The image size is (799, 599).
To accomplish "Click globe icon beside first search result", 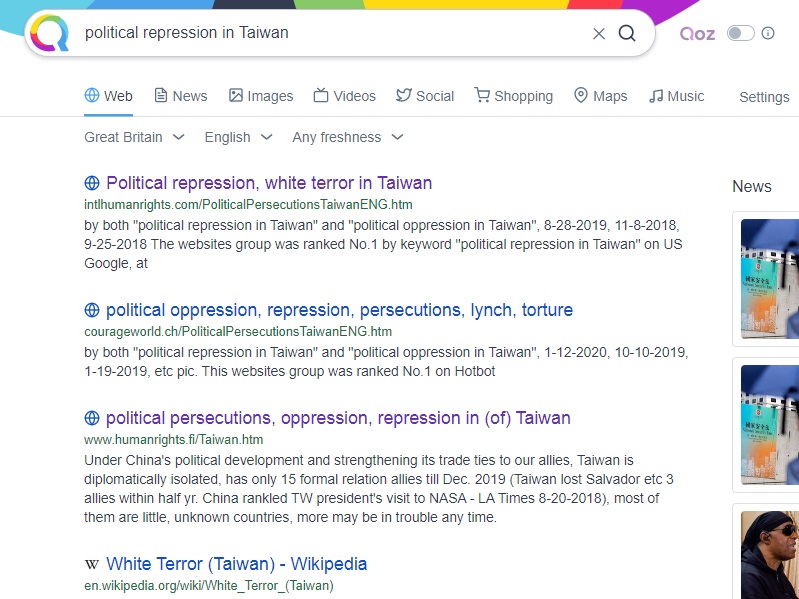I will click(x=92, y=183).
